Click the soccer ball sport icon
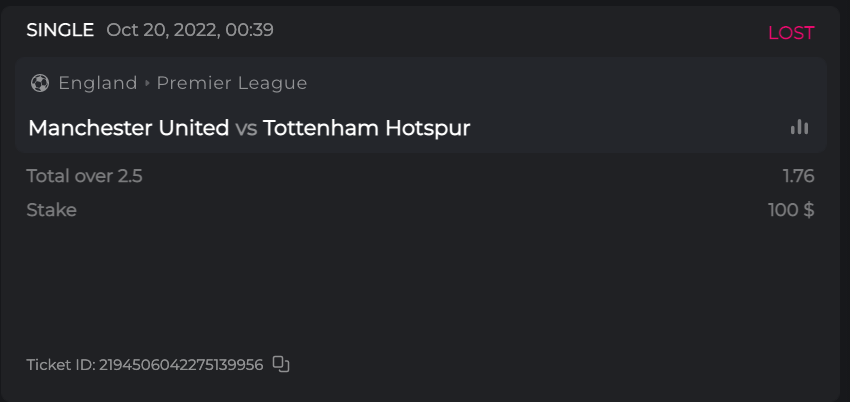This screenshot has height=402, width=850. pos(40,83)
